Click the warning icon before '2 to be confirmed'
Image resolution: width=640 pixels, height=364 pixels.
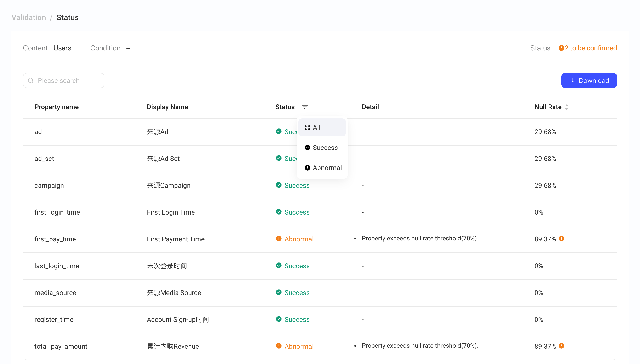(x=561, y=48)
